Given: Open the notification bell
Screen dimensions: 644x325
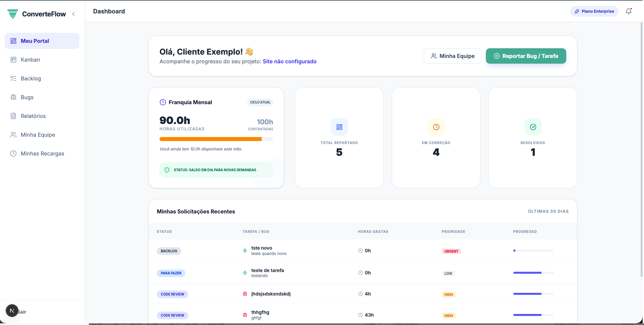Looking at the screenshot, I should click(x=629, y=11).
